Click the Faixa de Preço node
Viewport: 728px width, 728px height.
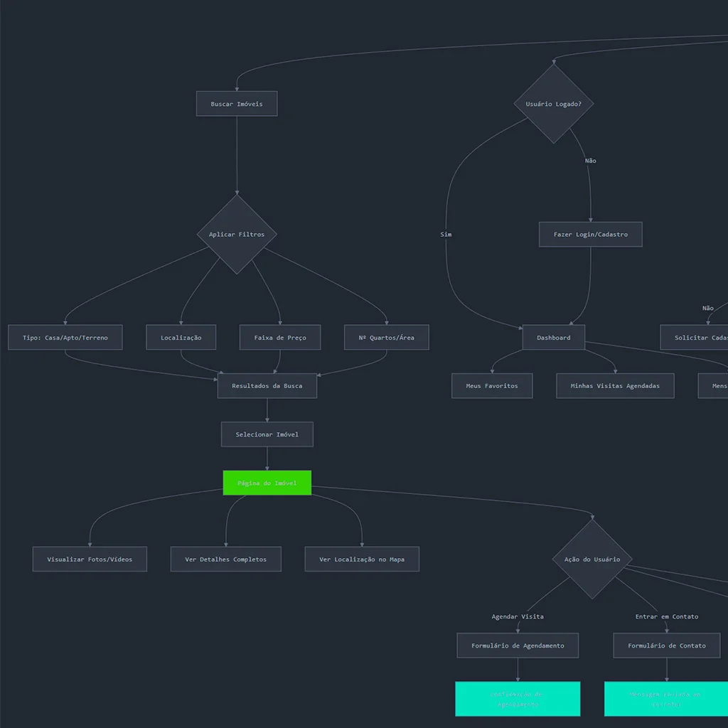coord(280,338)
